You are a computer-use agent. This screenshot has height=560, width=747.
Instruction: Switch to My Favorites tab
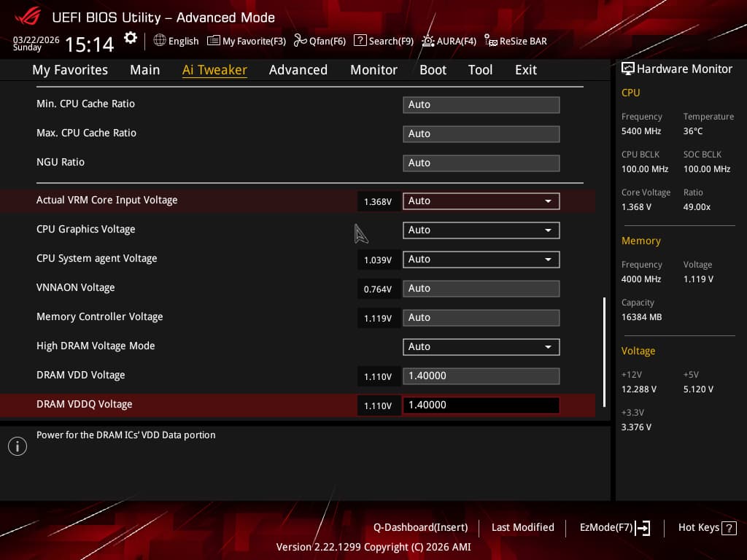[x=70, y=70]
